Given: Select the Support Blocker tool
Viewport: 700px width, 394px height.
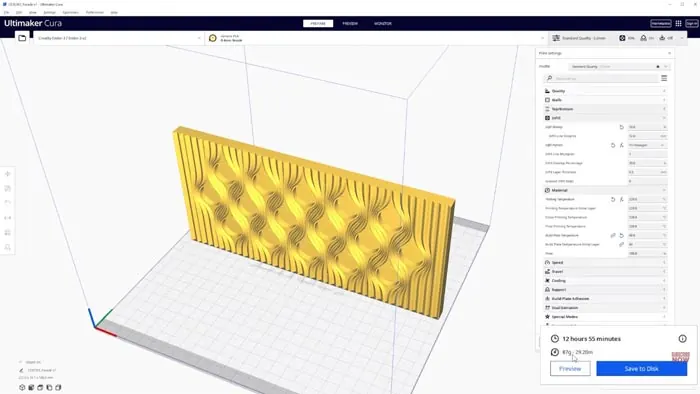Looking at the screenshot, I should point(8,247).
